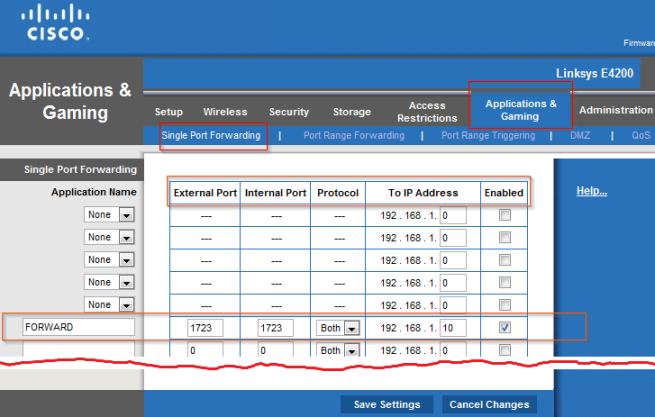
Task: Click the IP field in the fifth None row
Action: tap(453, 306)
